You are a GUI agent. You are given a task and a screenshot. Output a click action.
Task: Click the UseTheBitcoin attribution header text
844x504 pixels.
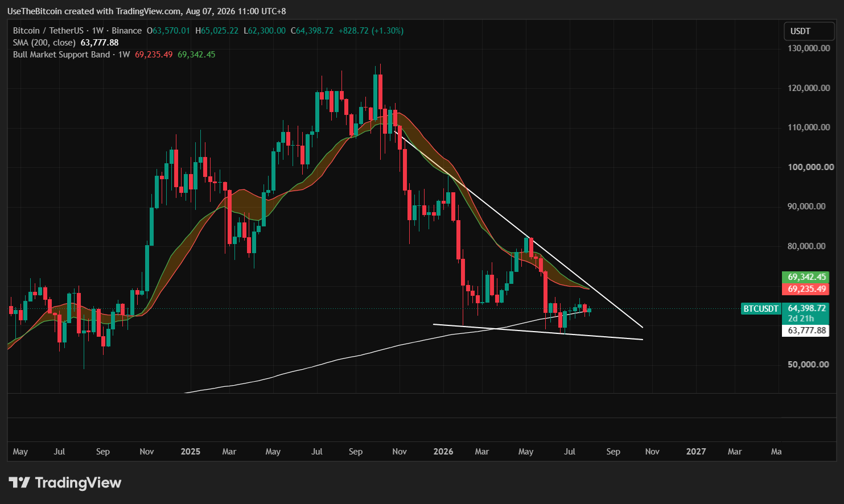coord(147,11)
